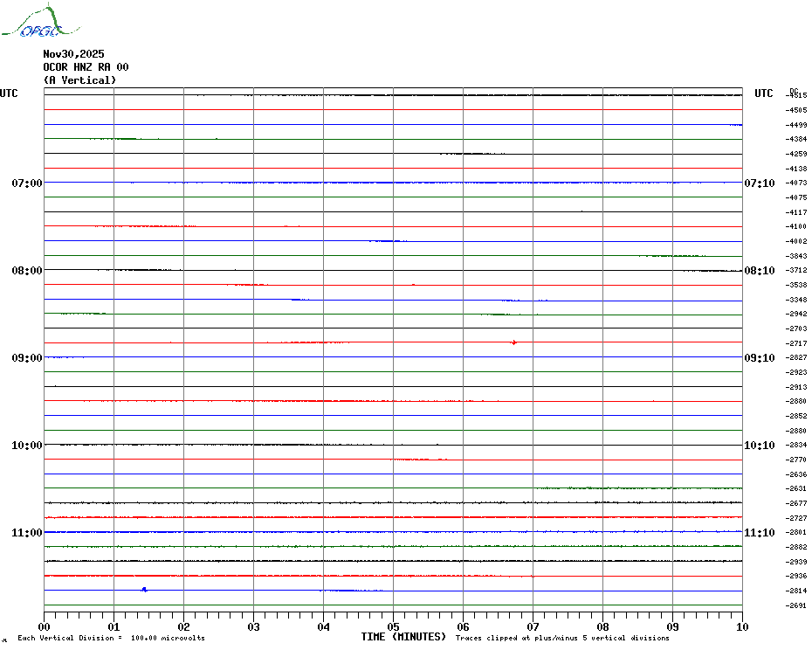Select the 08:00 hour label on left axis
Viewport: 812px width, 650px height.
(27, 271)
